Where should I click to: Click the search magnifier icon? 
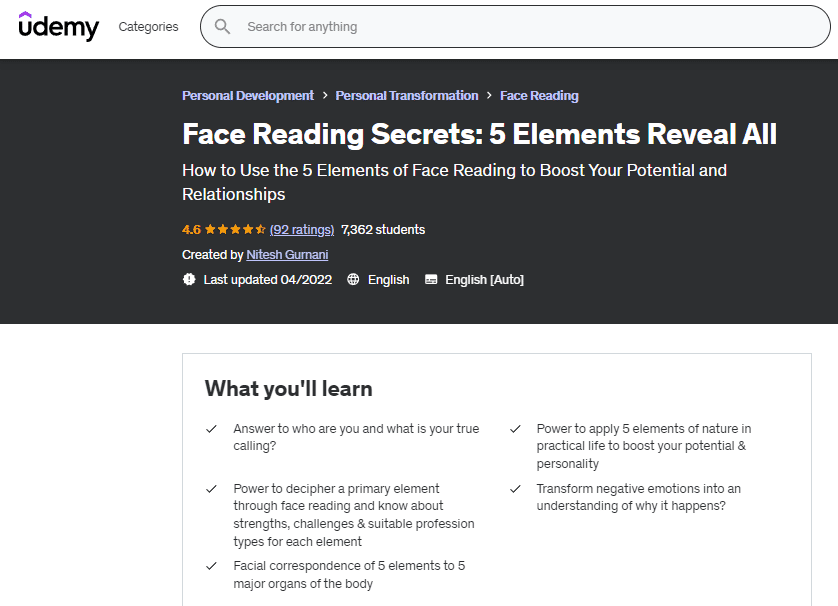tap(223, 27)
